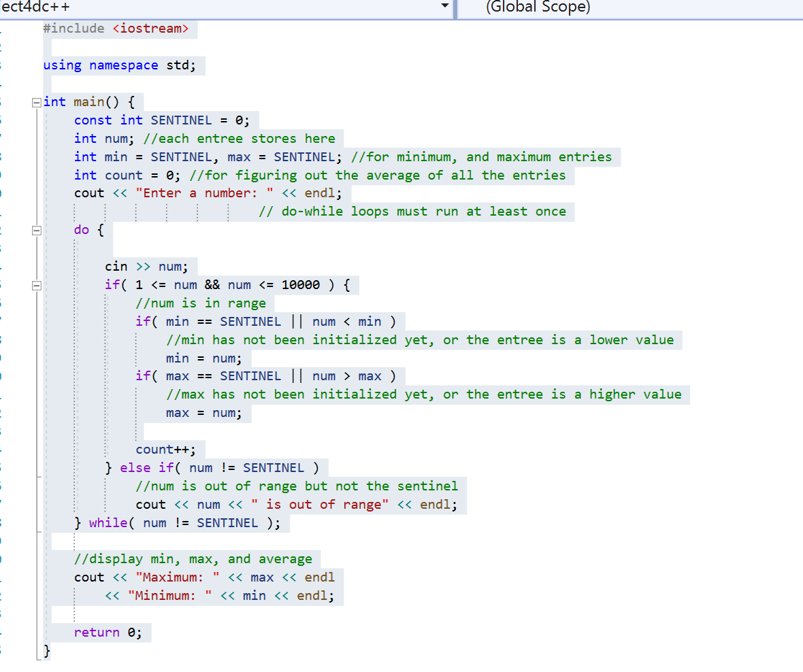Click comment 'for minimum, and maximum entries'
Image resolution: width=803 pixels, height=672 pixels.
pos(481,157)
